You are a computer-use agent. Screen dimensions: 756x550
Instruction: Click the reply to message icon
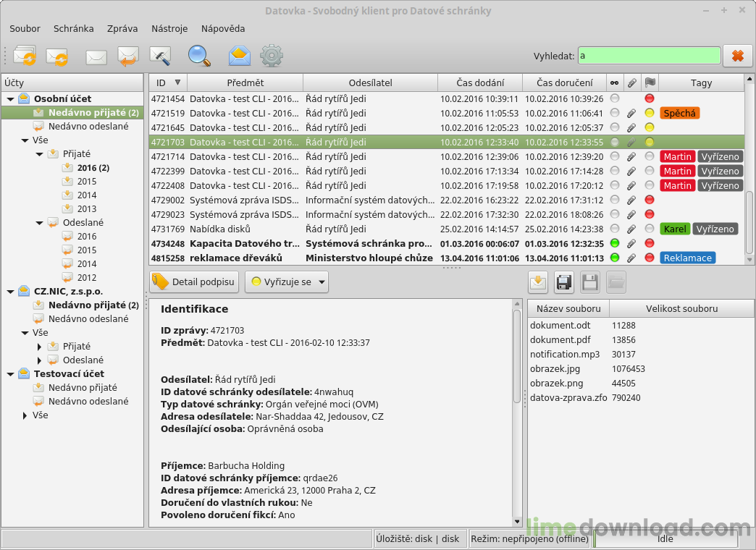pos(128,56)
